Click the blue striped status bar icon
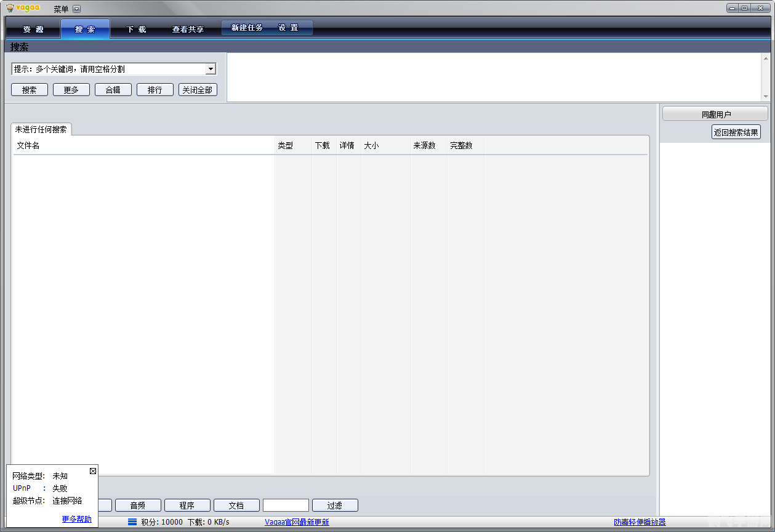The width and height of the screenshot is (775, 532). tap(132, 522)
